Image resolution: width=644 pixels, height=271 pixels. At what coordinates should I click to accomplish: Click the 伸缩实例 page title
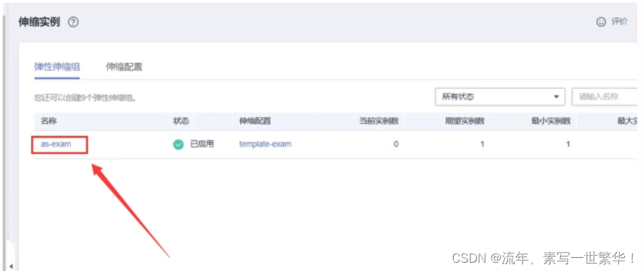[39, 22]
